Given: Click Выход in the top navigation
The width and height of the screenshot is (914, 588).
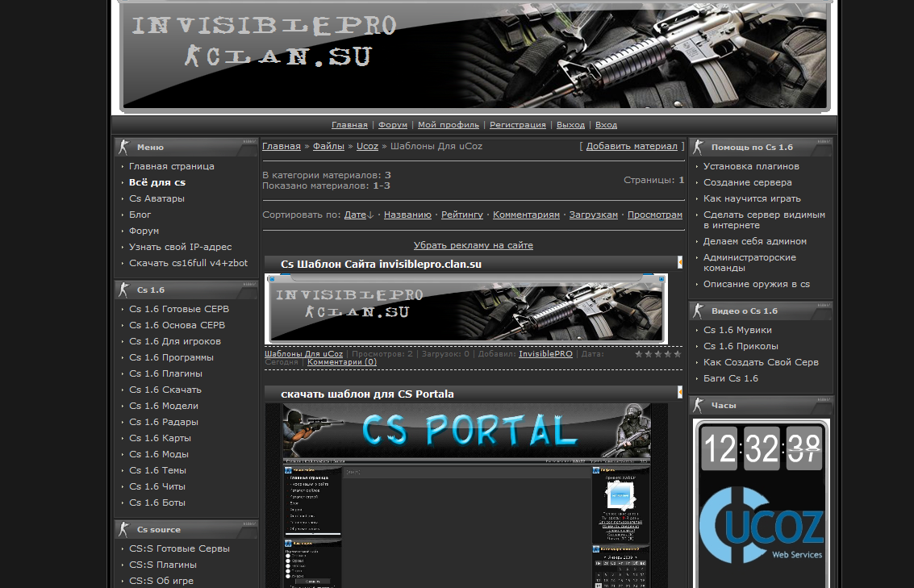Looking at the screenshot, I should tap(570, 125).
